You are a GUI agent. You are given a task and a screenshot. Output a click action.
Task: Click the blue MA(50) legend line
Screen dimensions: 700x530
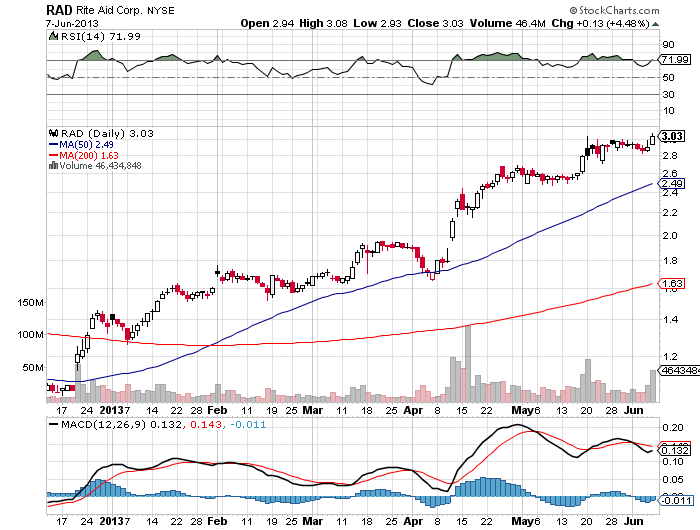(54, 145)
